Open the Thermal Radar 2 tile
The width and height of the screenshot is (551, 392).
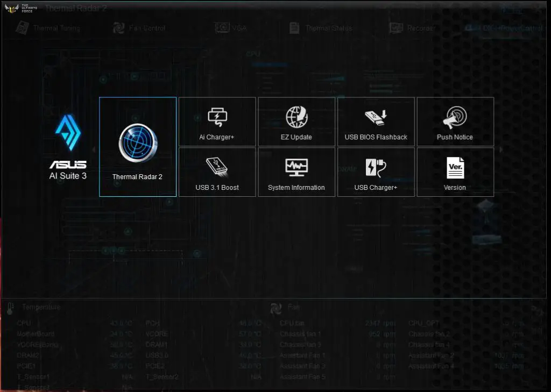138,147
